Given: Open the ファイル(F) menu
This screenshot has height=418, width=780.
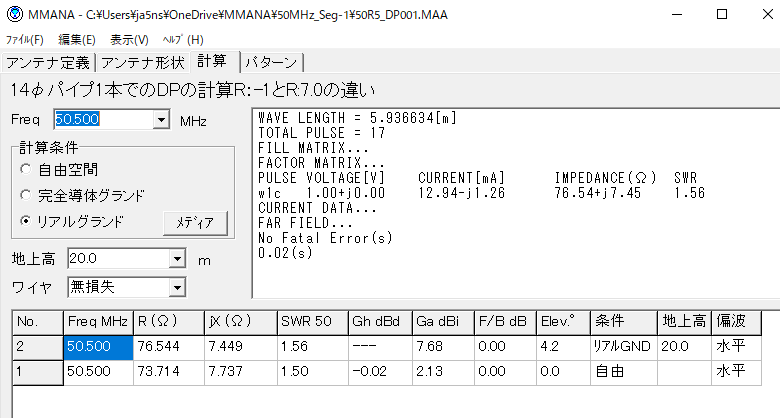Looking at the screenshot, I should [25, 40].
